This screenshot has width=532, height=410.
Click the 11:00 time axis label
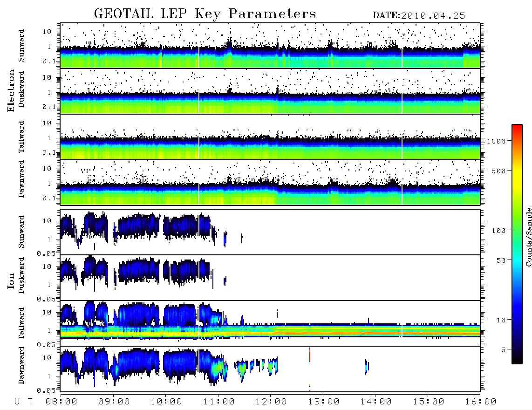point(219,402)
